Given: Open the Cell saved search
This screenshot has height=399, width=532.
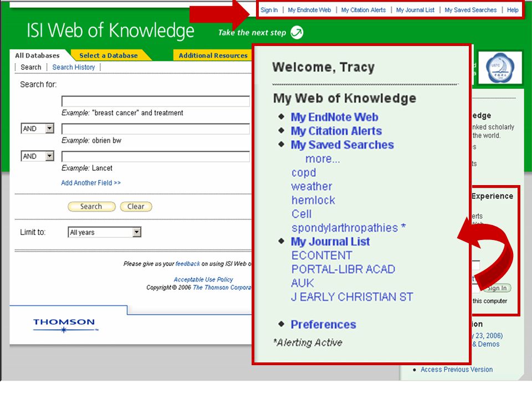Looking at the screenshot, I should coord(301,214).
